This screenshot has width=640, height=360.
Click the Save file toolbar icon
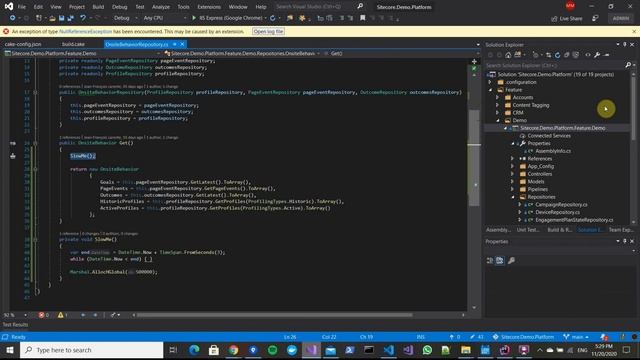point(61,18)
